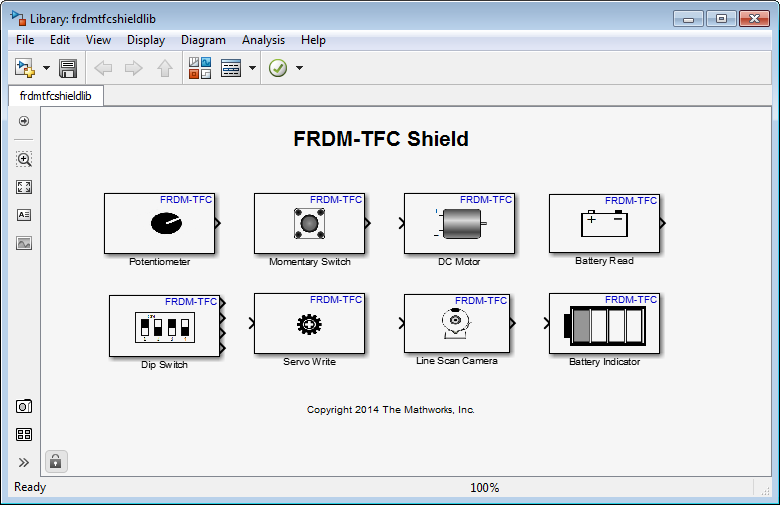Save the library with the floppy disk icon
This screenshot has width=780, height=505.
68,68
